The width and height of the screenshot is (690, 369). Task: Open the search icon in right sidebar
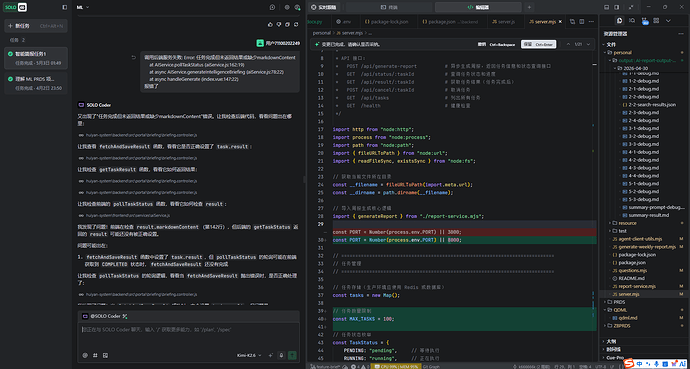pyautogui.click(x=632, y=21)
